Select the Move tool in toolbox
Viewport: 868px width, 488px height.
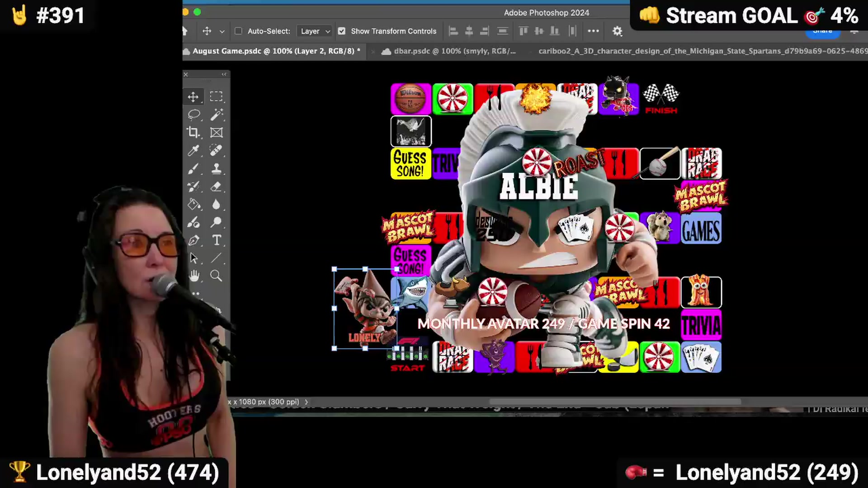pos(193,97)
